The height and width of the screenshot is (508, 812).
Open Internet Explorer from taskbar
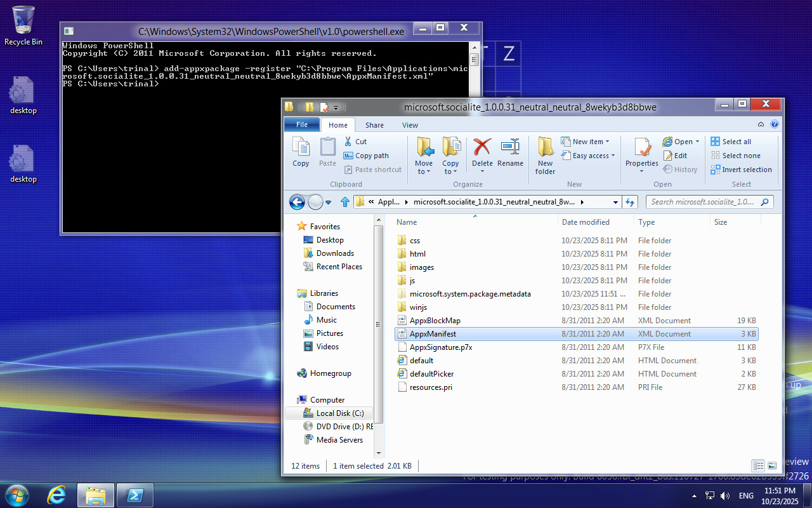coord(56,495)
